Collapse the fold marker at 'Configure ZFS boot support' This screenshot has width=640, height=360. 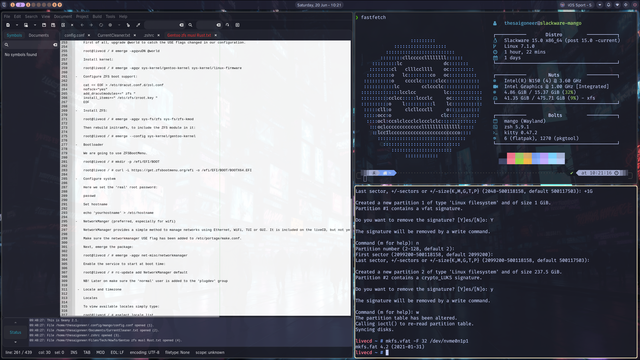tap(76, 76)
